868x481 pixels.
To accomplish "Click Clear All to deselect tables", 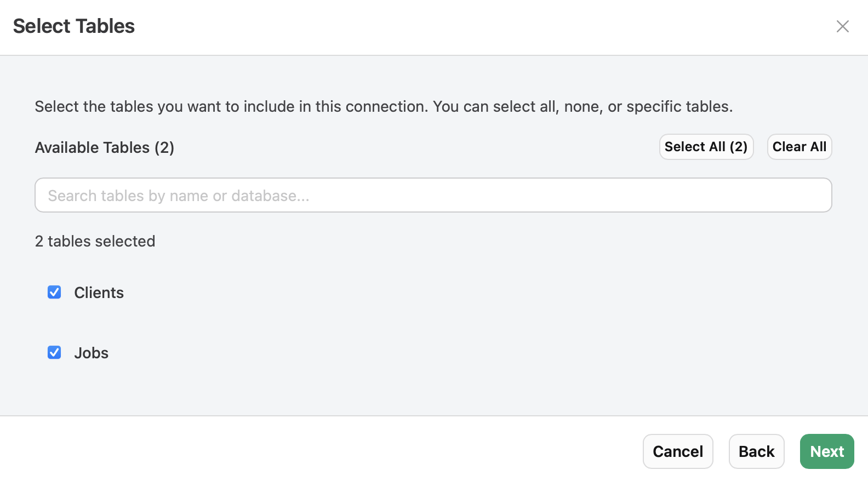I will [799, 146].
